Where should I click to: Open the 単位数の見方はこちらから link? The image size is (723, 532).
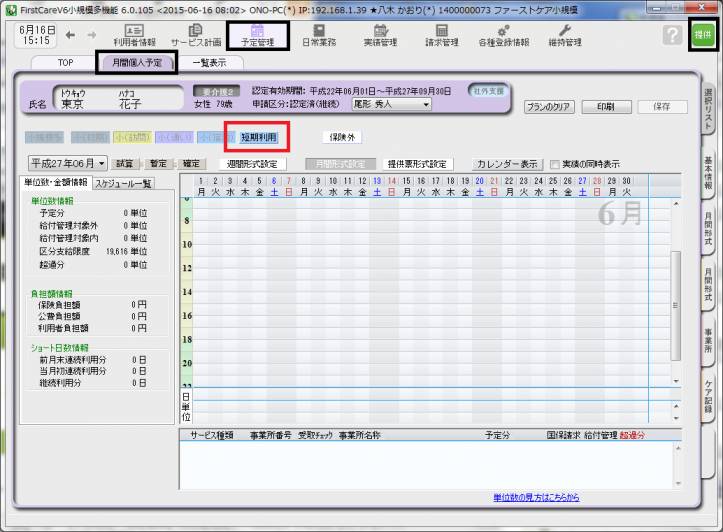point(536,497)
